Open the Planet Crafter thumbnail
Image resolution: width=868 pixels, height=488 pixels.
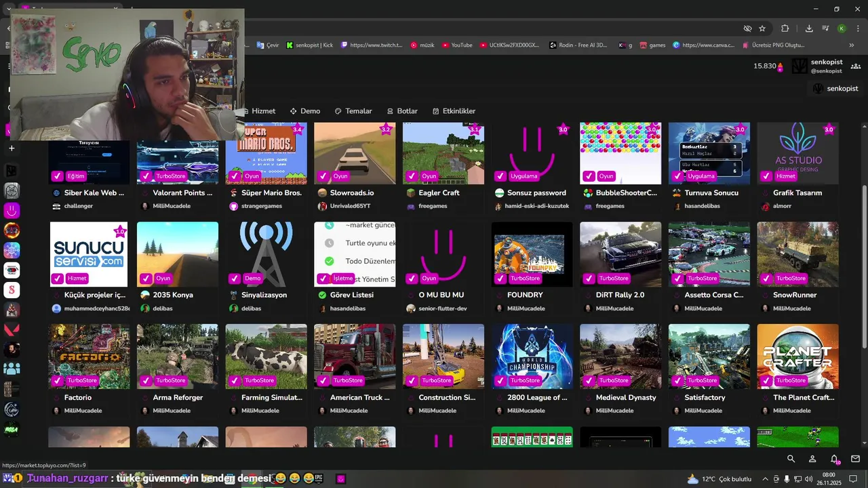[x=797, y=356]
